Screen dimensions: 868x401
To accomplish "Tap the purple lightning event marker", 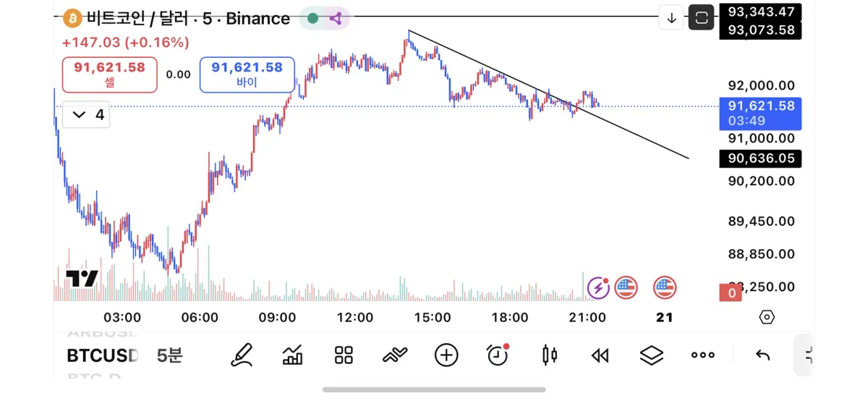I will pyautogui.click(x=598, y=287).
